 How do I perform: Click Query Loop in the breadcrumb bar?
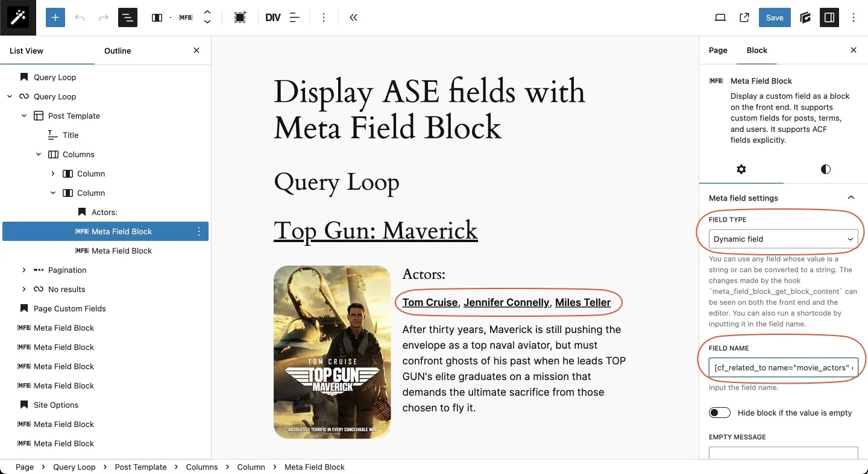point(74,467)
